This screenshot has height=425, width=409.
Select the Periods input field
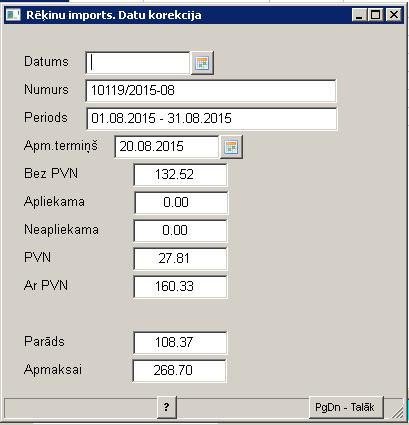click(x=212, y=119)
